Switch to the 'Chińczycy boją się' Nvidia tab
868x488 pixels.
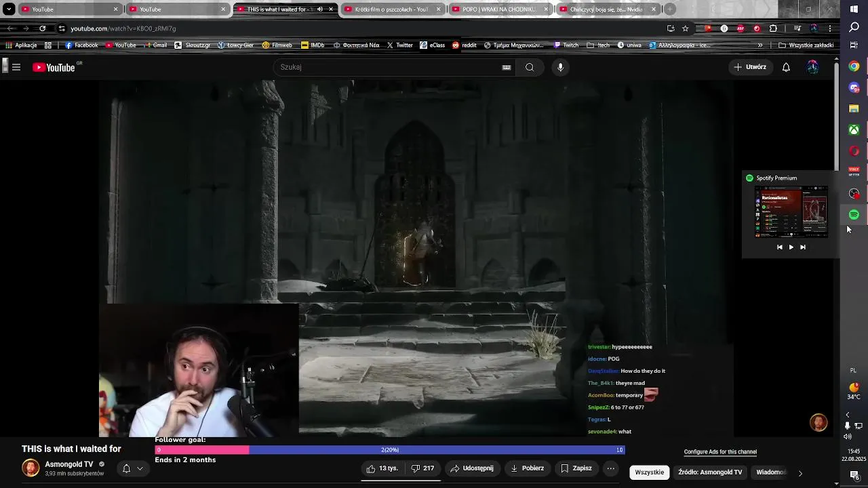click(x=607, y=9)
